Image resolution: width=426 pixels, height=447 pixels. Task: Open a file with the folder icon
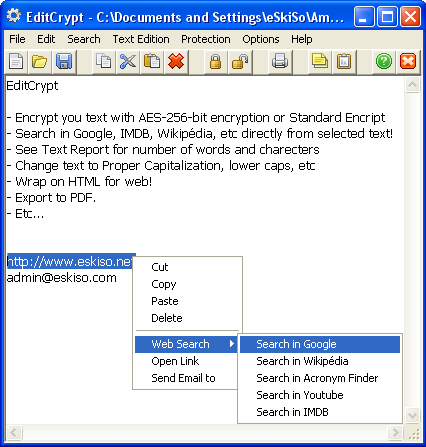40,62
